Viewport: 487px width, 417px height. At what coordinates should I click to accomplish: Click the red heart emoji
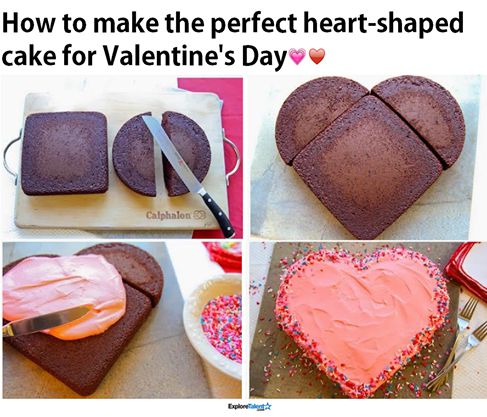click(317, 56)
